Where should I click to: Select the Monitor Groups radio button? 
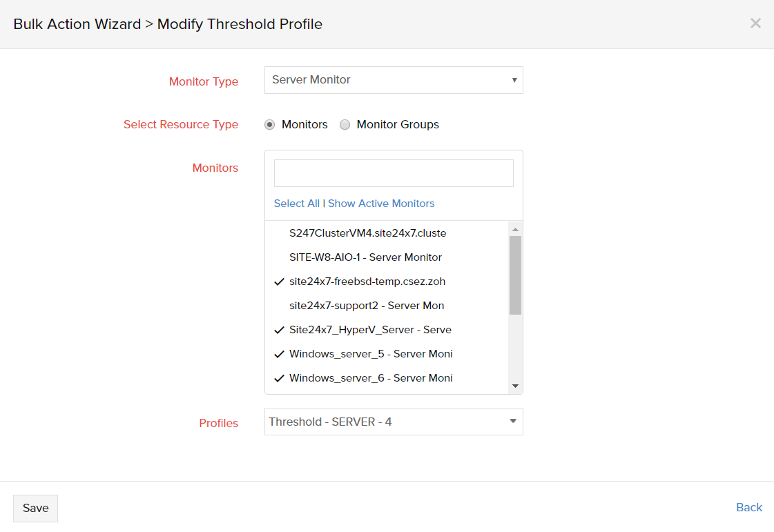coord(345,125)
